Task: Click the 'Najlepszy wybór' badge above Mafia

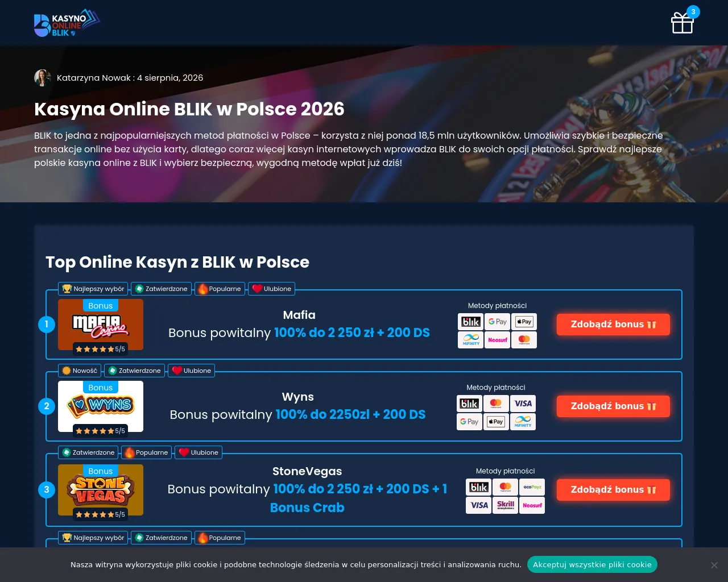Action: point(93,289)
